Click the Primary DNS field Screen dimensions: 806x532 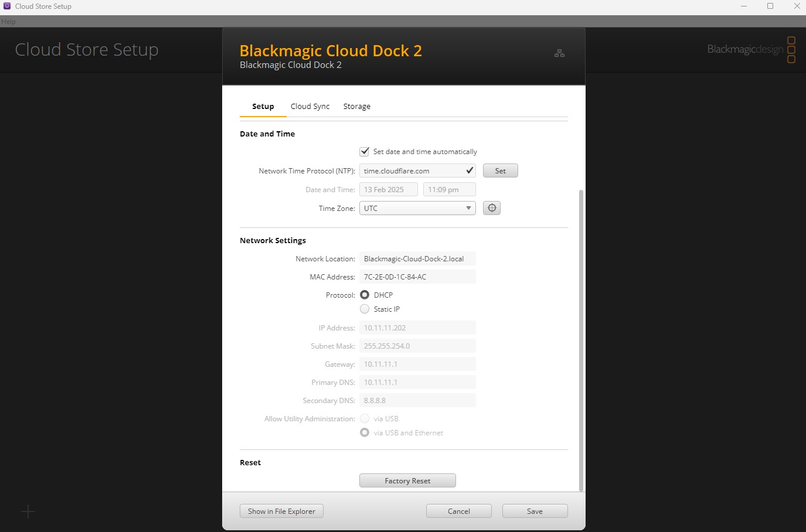tap(417, 382)
